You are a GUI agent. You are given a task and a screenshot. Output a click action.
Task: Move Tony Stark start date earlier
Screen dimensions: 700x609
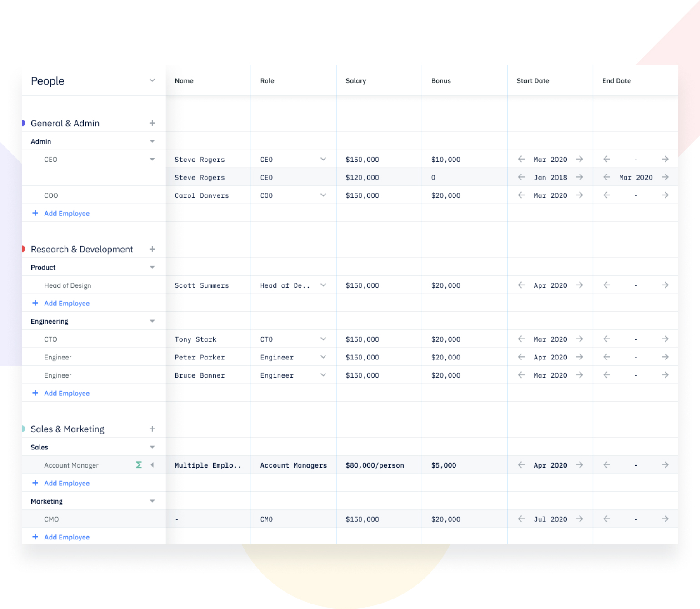pos(521,339)
